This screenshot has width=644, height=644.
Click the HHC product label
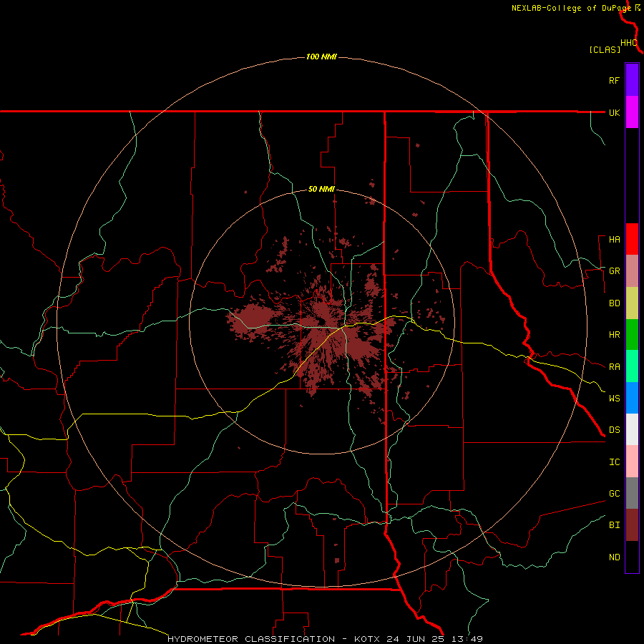(x=628, y=43)
